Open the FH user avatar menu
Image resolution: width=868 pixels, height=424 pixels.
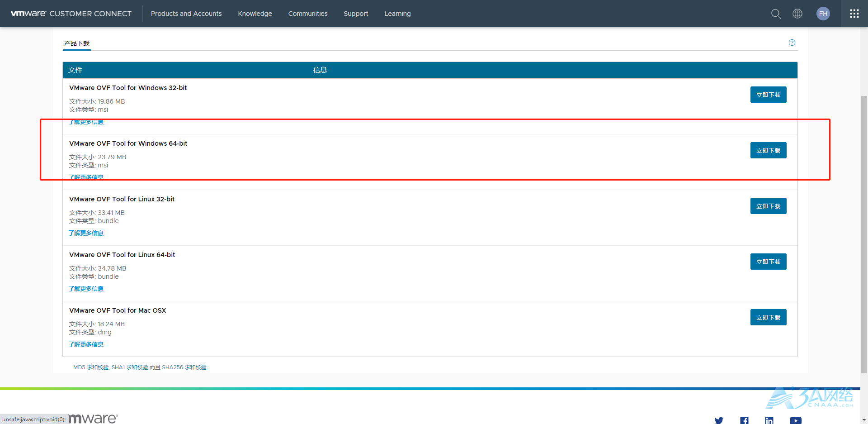(x=823, y=14)
